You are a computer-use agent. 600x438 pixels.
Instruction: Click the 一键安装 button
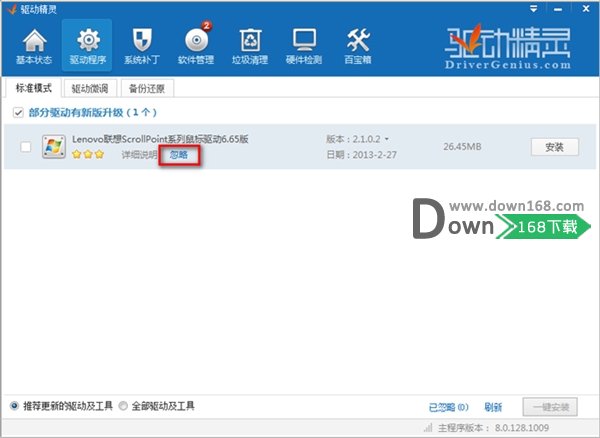coord(550,407)
